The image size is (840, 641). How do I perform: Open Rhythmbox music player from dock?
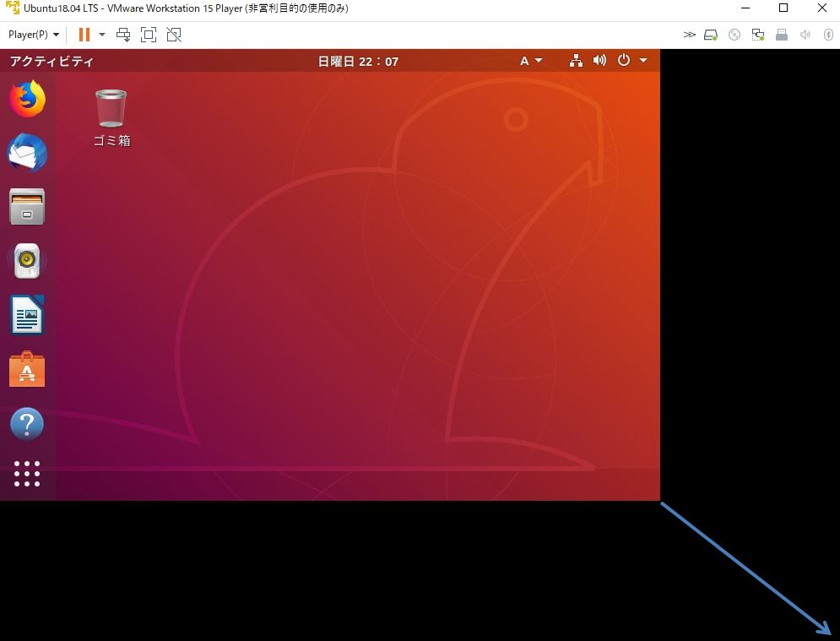[27, 261]
